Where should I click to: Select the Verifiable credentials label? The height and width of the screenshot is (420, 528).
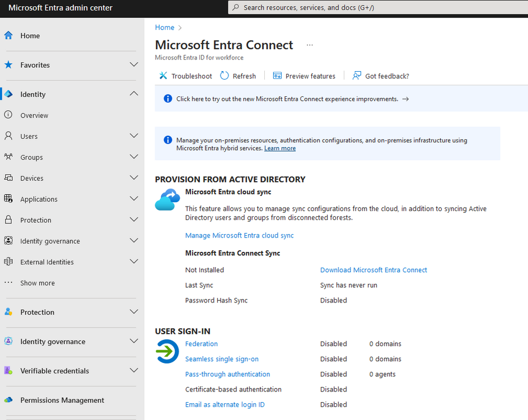pos(54,371)
